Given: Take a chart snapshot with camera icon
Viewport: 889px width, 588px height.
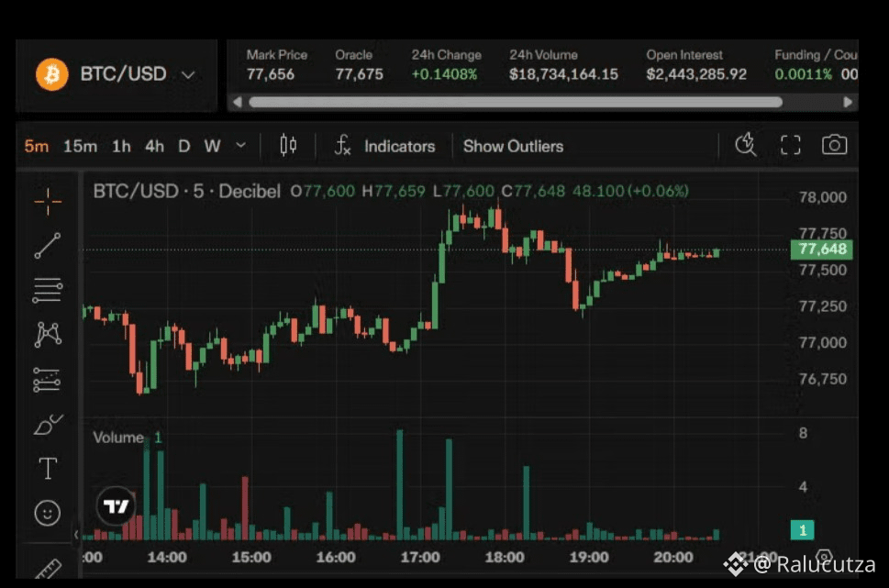Looking at the screenshot, I should (x=835, y=145).
